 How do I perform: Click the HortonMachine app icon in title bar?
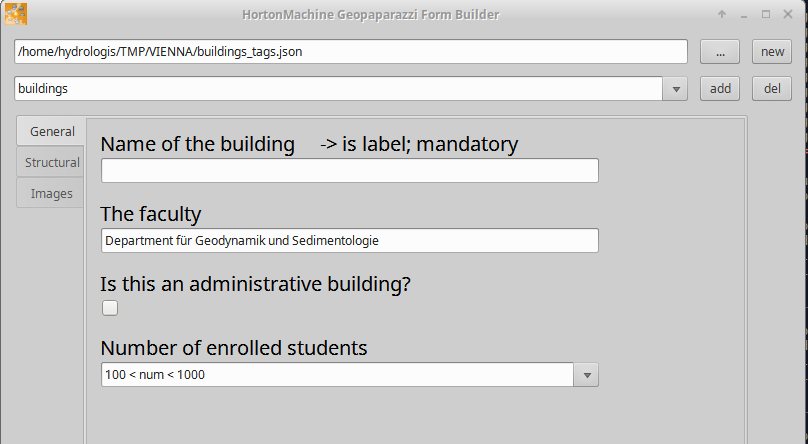coord(16,14)
